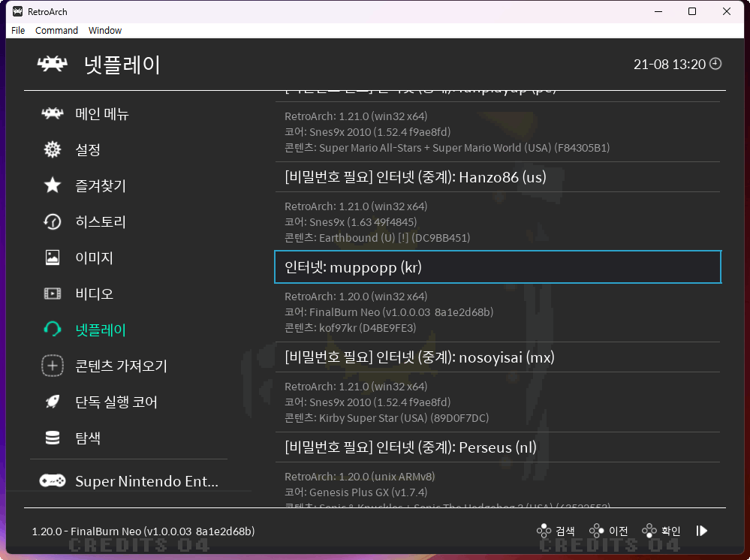This screenshot has width=750, height=560.
Task: Click the Genesis Plus GX core line
Action: 356,492
